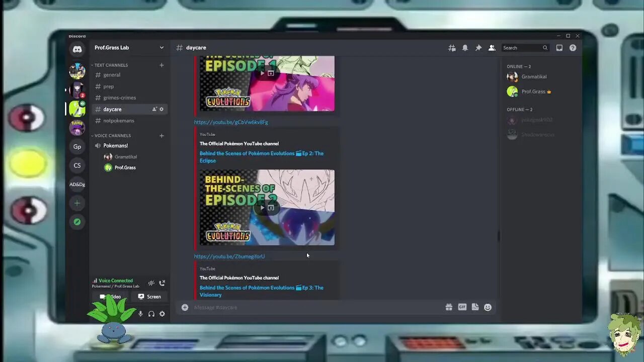
Task: Open the CS server icon
Action: pos(77,165)
